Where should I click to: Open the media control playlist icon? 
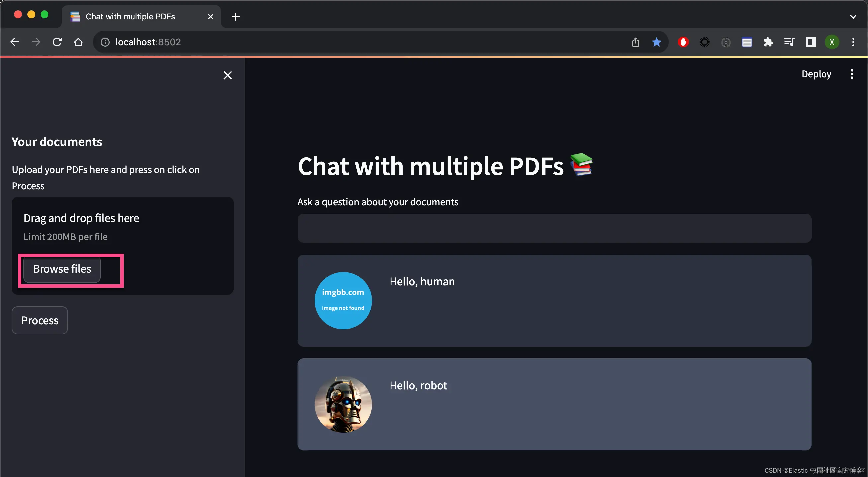[789, 42]
